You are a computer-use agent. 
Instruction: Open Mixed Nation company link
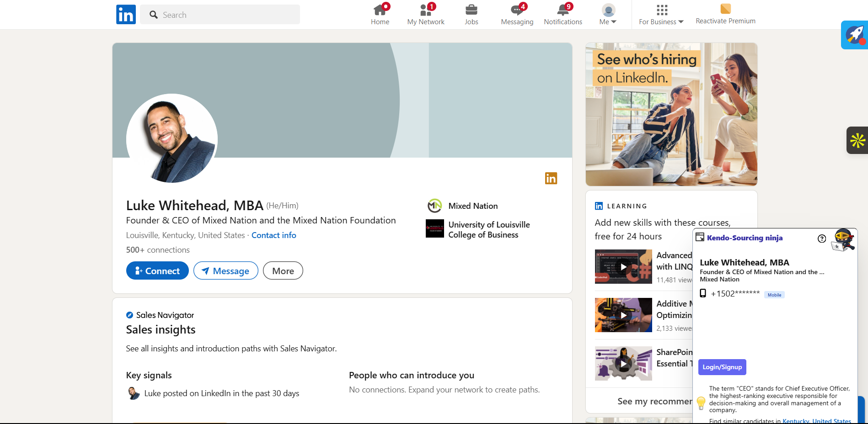pyautogui.click(x=473, y=206)
